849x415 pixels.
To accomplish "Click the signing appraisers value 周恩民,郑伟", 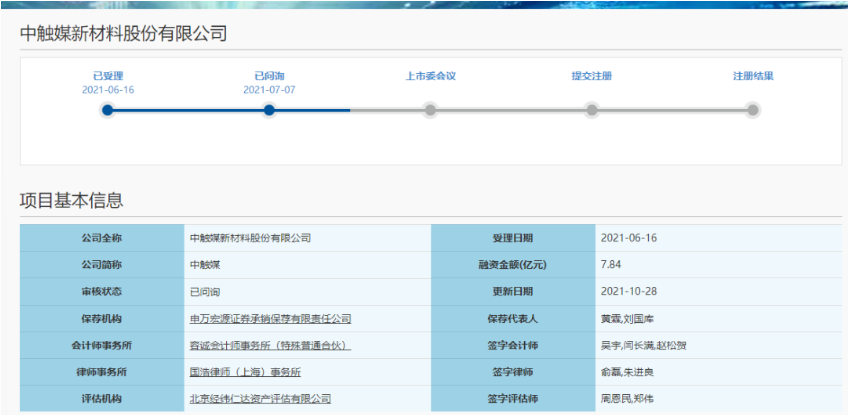I will (627, 399).
